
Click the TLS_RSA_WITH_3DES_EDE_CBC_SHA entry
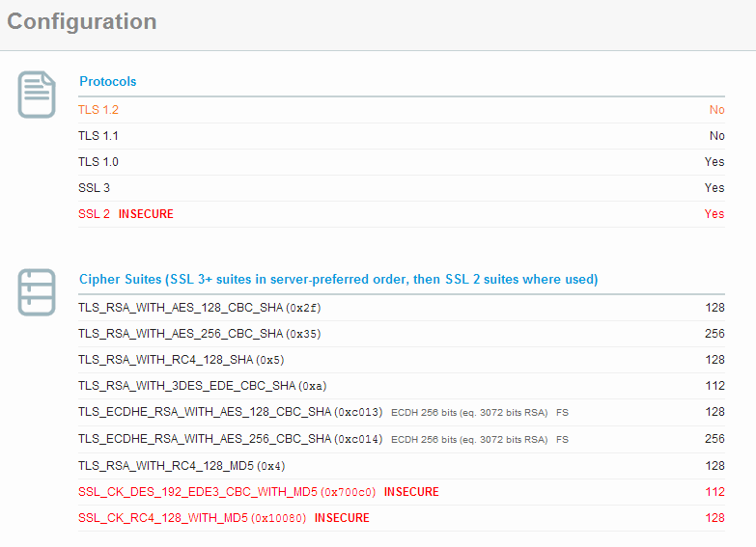(x=203, y=386)
